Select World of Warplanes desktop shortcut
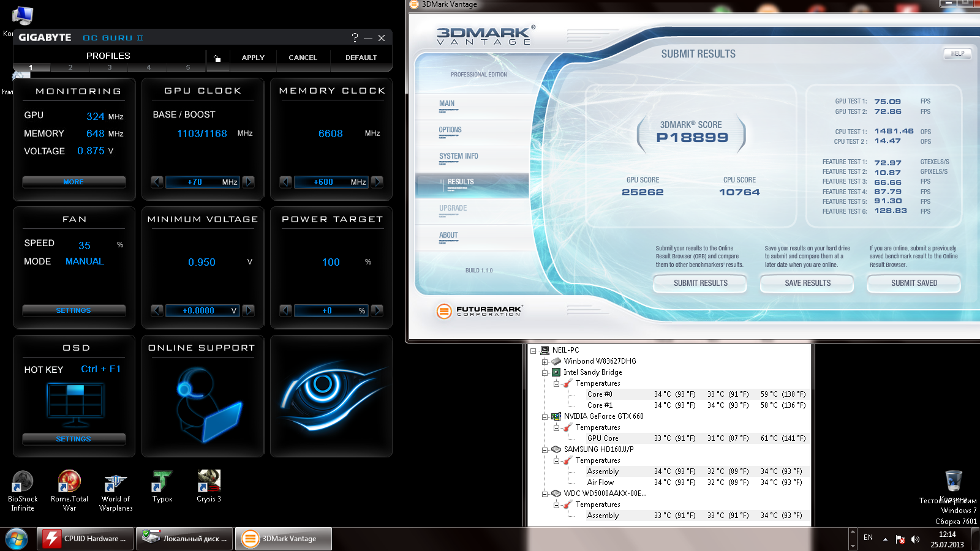 tap(116, 492)
